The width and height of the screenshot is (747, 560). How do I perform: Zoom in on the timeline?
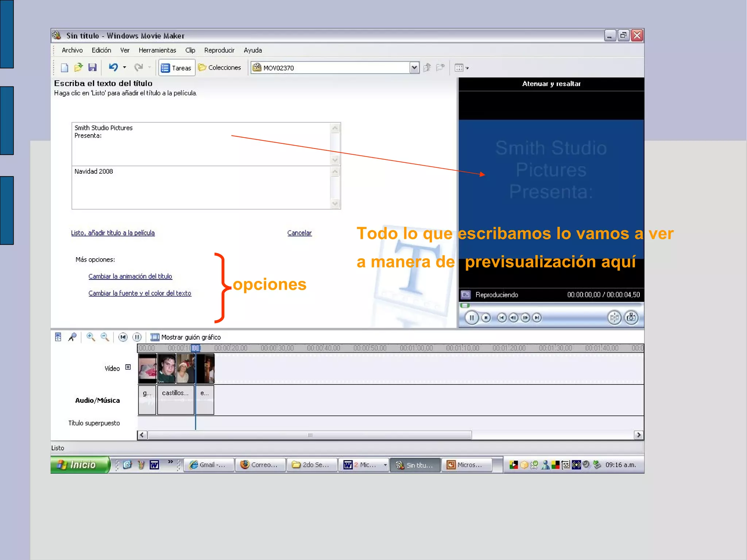90,337
